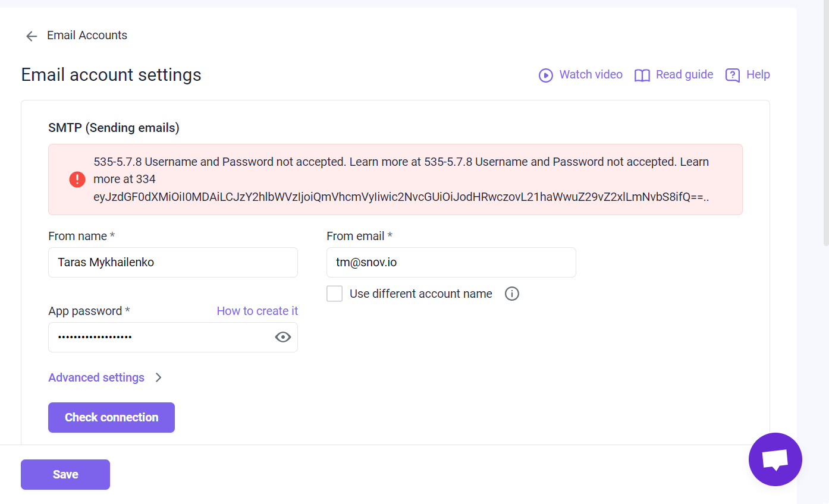Click the back arrow icon beside Email Accounts
Viewport: 829px width, 504px height.
pos(32,36)
